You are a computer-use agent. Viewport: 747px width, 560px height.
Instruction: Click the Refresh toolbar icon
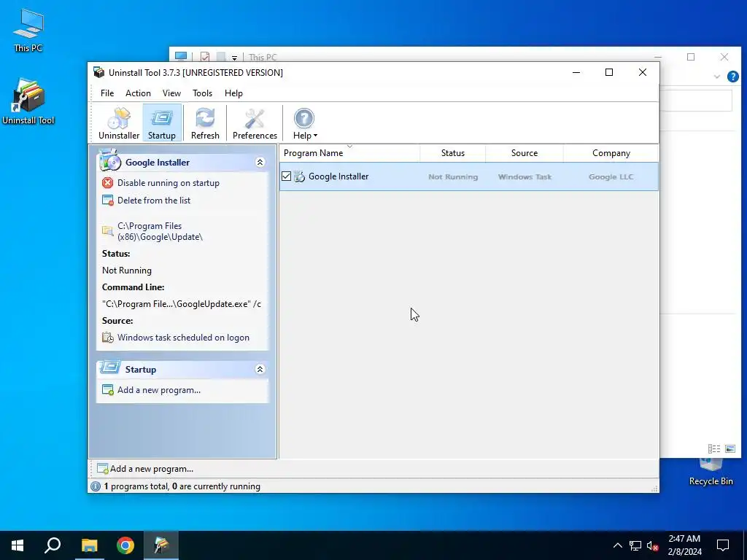coord(205,123)
